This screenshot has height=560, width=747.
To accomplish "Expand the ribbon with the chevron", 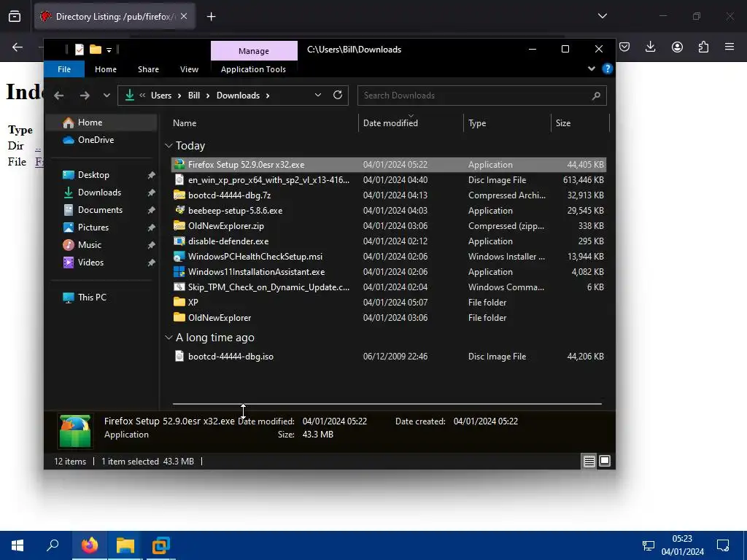I will point(591,69).
